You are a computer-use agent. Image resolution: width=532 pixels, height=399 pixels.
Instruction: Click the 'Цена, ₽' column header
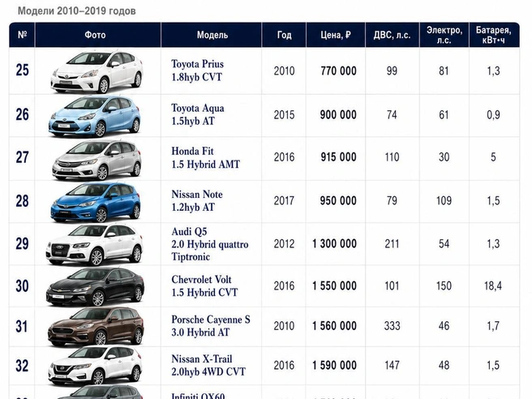coord(336,35)
